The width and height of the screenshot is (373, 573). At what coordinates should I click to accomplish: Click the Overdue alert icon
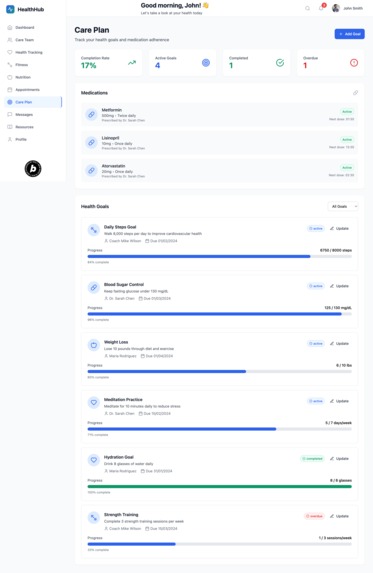pos(354,63)
